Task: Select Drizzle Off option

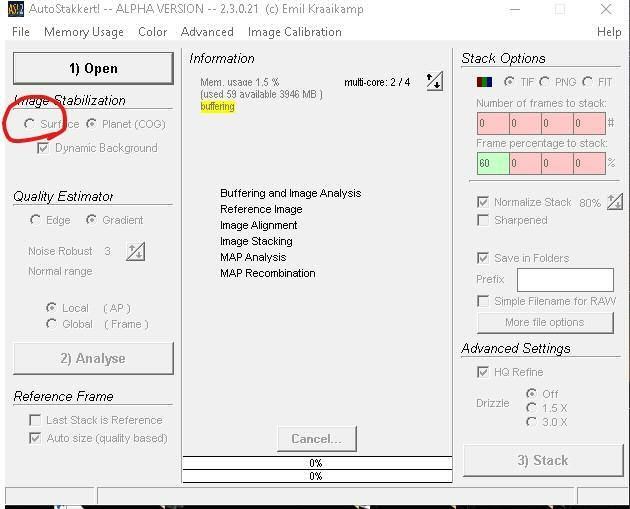Action: point(531,394)
